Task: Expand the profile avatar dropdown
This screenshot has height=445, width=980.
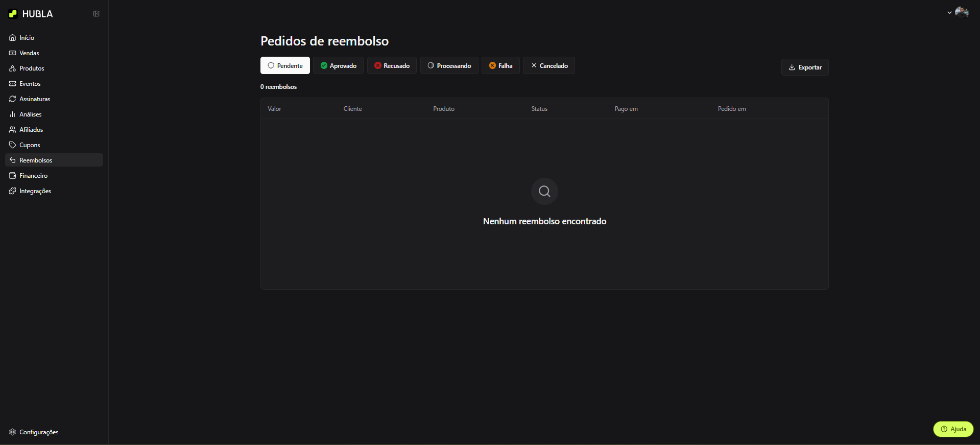Action: (x=958, y=12)
